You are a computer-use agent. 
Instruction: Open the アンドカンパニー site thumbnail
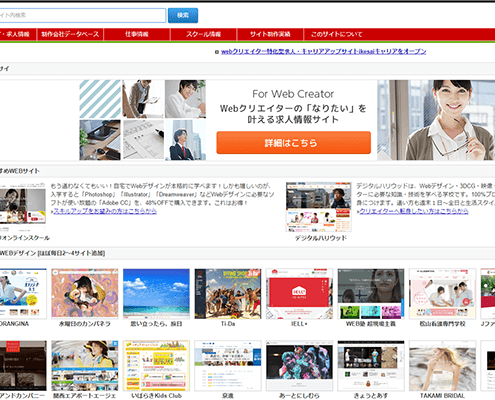[23, 365]
